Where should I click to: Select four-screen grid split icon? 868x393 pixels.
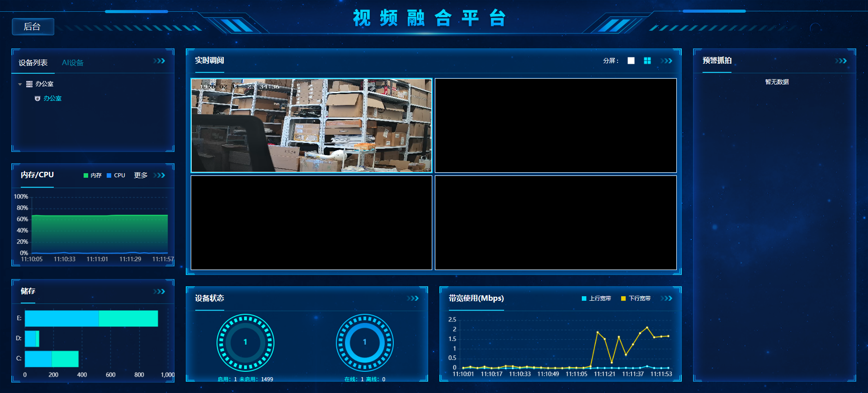[647, 61]
